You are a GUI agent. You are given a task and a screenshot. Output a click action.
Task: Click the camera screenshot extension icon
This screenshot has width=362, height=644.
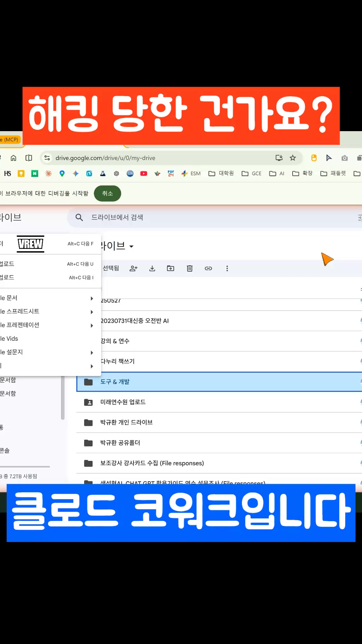tap(345, 158)
